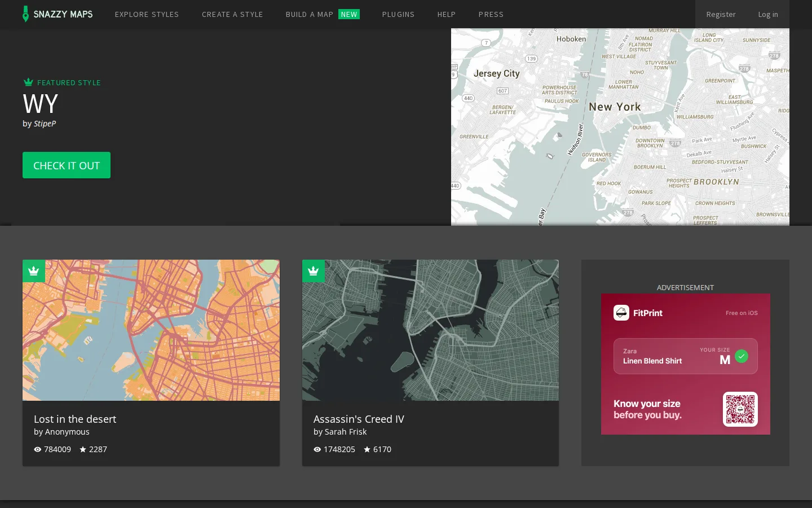Open the Explore Styles menu

click(x=147, y=14)
